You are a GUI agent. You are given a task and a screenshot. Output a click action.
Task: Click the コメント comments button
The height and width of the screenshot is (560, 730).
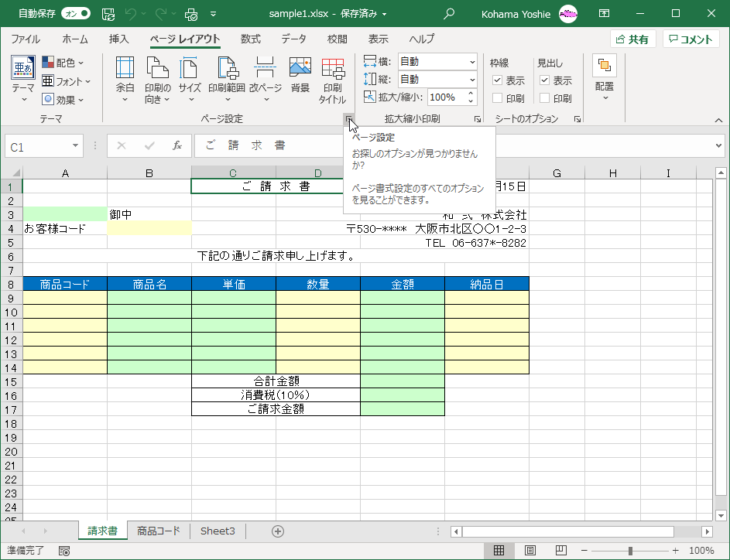coord(691,39)
